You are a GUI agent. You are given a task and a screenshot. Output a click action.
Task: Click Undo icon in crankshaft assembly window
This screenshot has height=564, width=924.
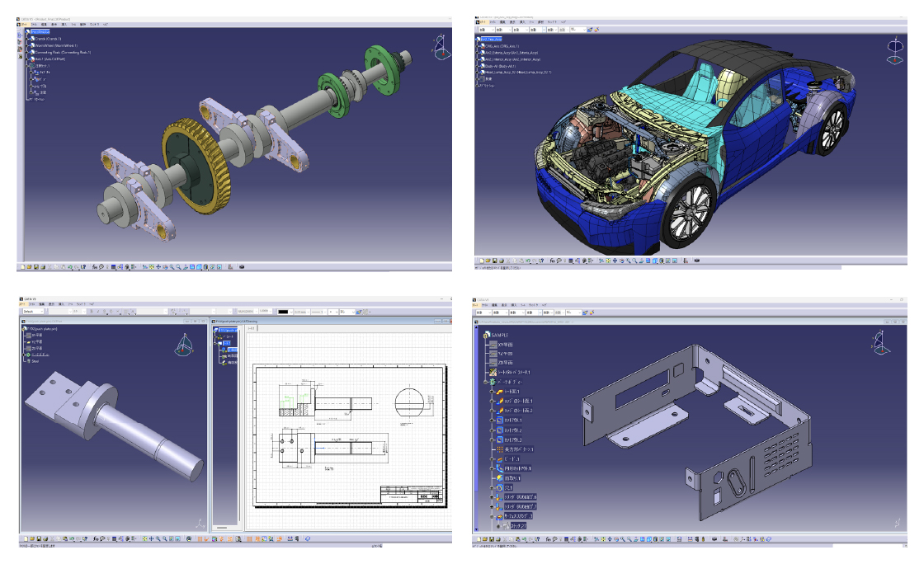pyautogui.click(x=69, y=266)
